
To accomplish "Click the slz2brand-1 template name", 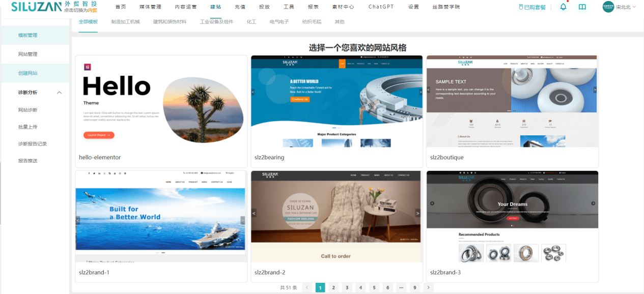I will click(94, 273).
